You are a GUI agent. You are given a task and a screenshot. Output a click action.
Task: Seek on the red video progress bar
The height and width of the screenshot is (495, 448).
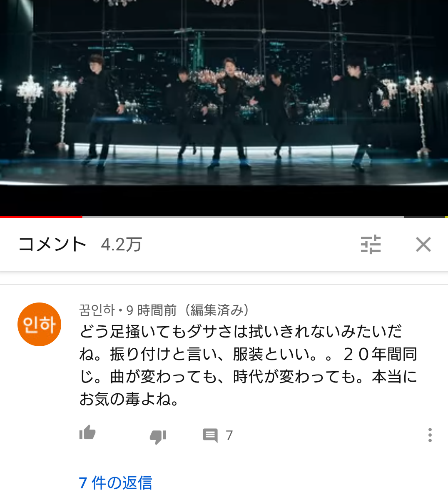[41, 217]
